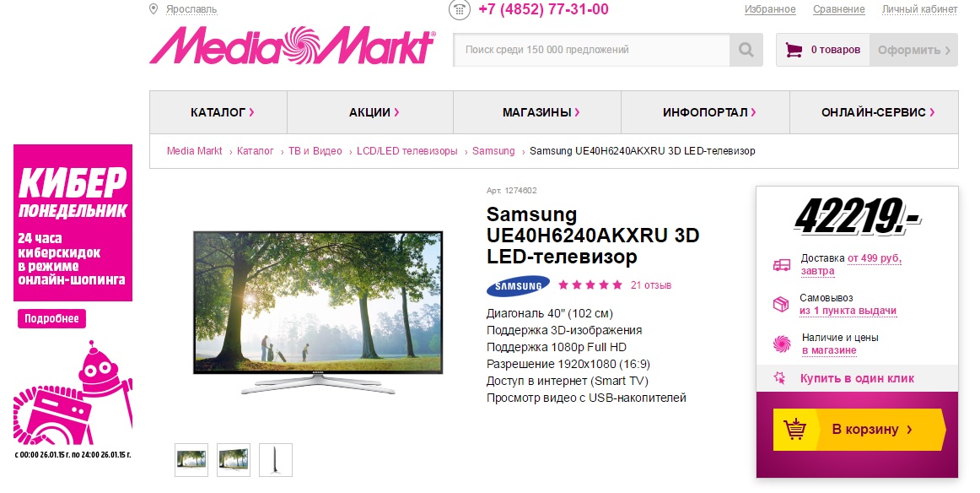980x493 pixels.
Task: Click the phone icon near the number
Action: (x=460, y=10)
